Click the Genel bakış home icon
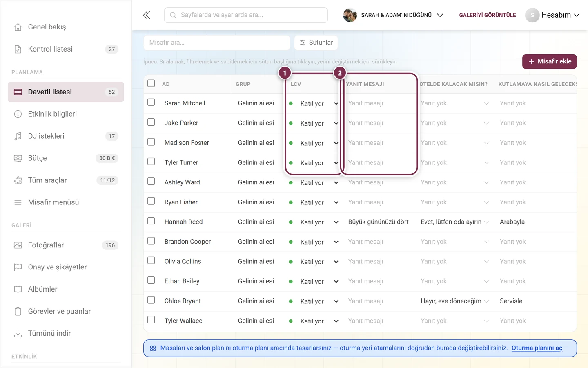Image resolution: width=588 pixels, height=368 pixels. coord(18,27)
